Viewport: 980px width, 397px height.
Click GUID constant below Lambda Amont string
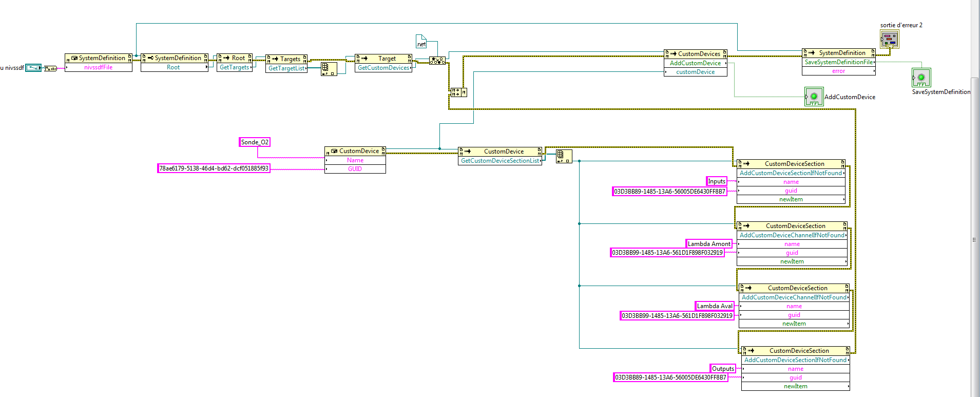pyautogui.click(x=667, y=253)
